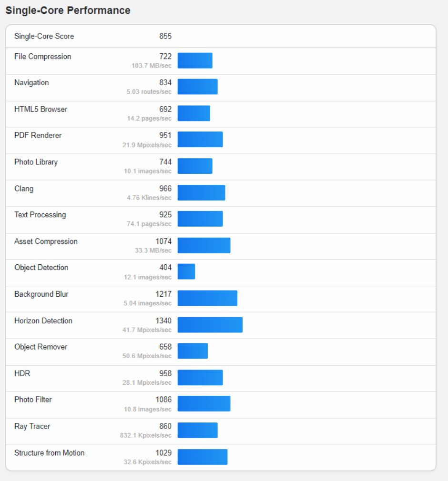Click the HTML5 Browser score bar
Viewport: 448px width, 481px height.
194,113
